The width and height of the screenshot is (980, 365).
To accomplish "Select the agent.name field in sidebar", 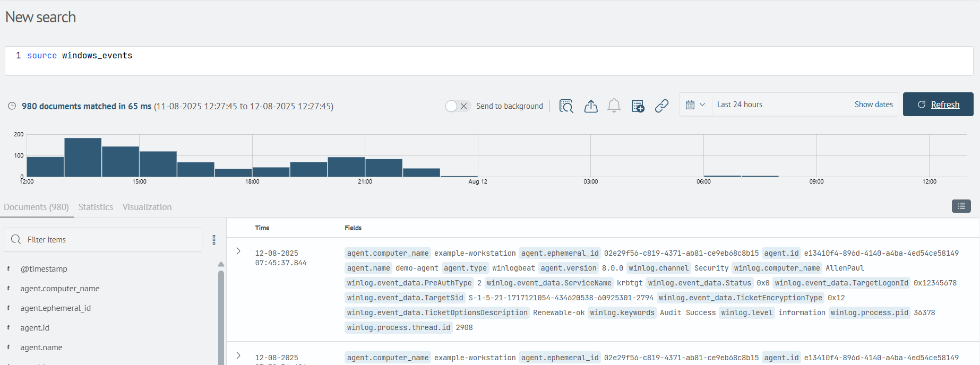I will point(41,347).
